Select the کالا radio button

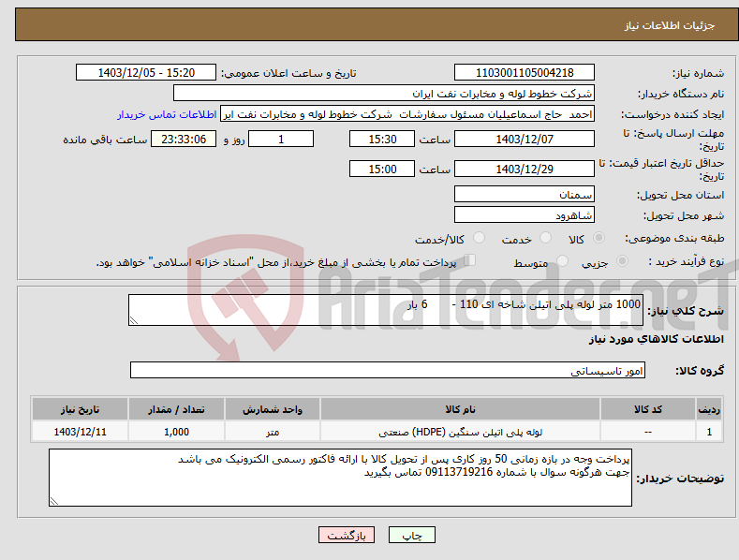[599, 238]
